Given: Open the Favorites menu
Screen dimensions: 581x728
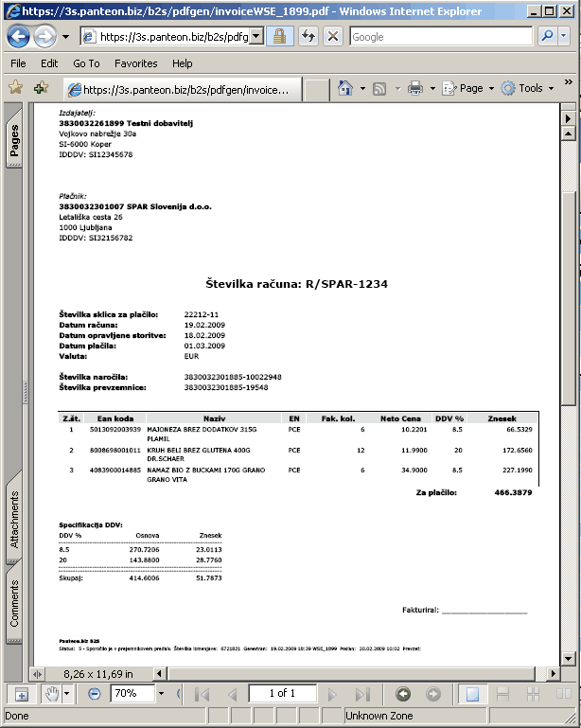Looking at the screenshot, I should 136,63.
